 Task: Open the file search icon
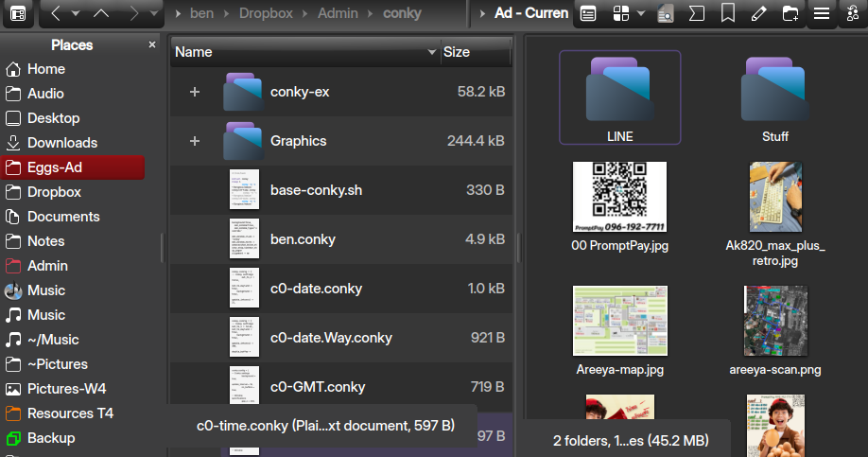[665, 13]
